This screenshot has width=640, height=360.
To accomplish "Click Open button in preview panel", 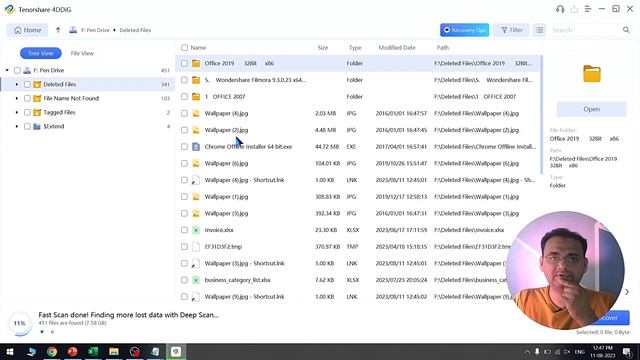I will [x=591, y=109].
